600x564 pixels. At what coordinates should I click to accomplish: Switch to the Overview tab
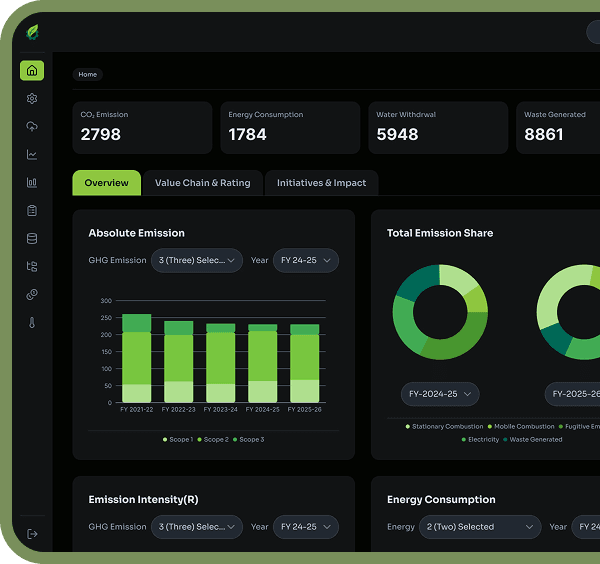[x=106, y=183]
